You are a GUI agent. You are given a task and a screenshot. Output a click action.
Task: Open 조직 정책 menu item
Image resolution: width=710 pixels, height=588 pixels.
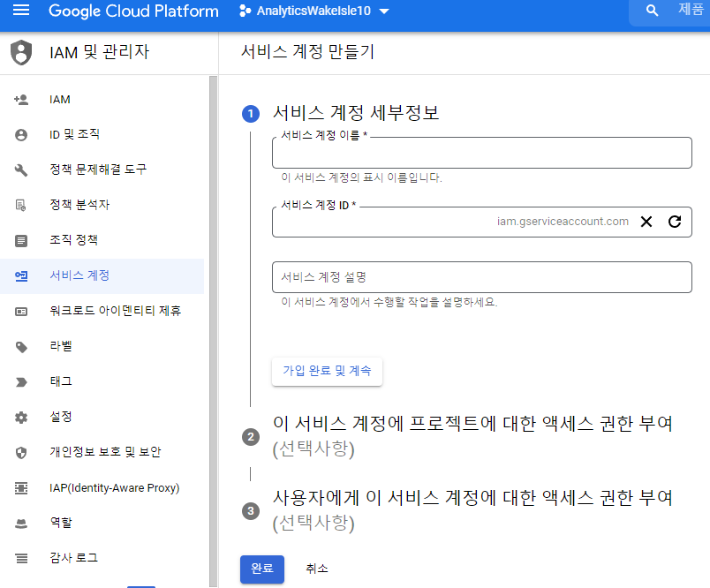[x=73, y=240]
